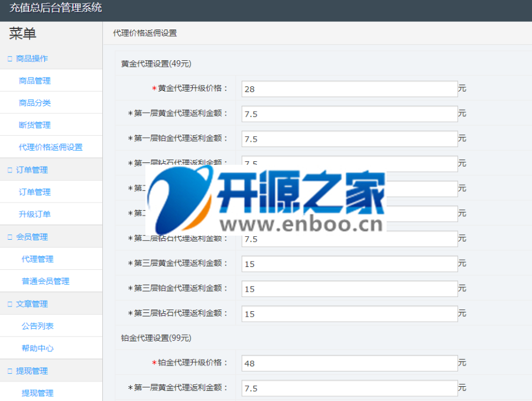Focus the 黄金代理升级价格 input showing 28

click(x=349, y=89)
